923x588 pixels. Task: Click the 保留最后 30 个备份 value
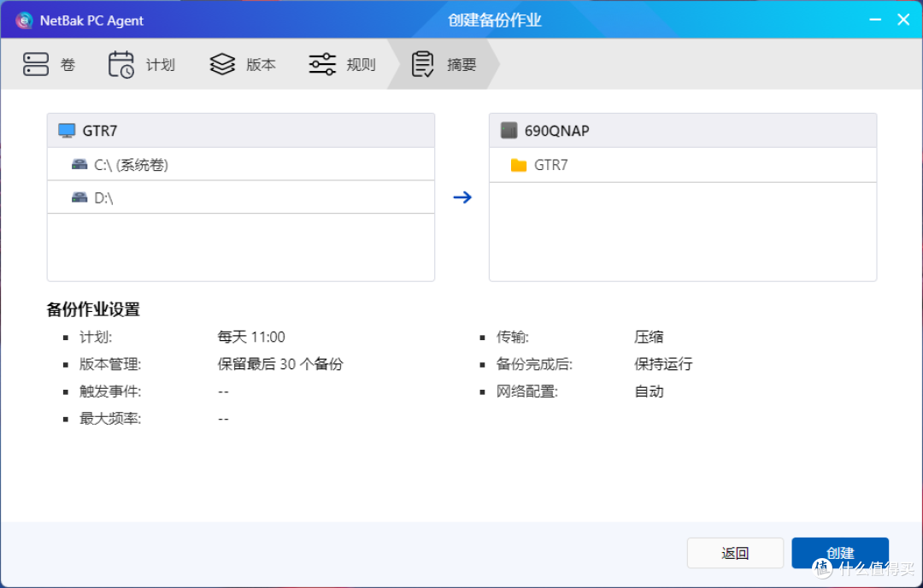pos(280,364)
